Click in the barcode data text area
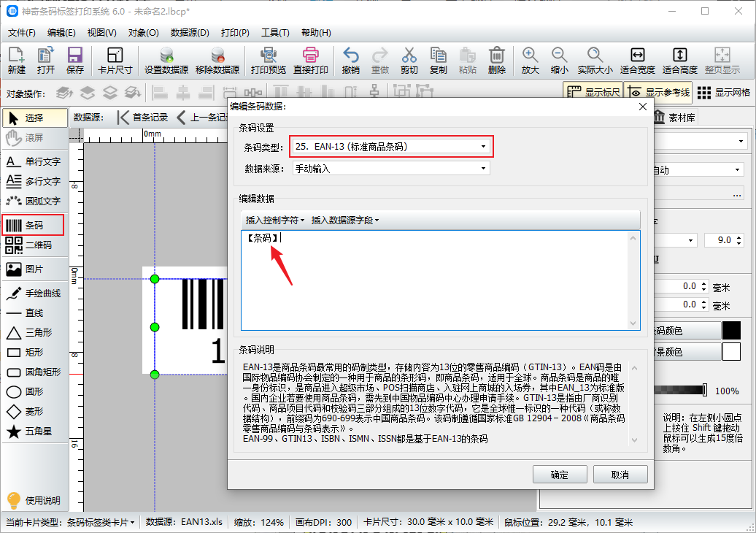Image resolution: width=756 pixels, height=533 pixels. click(435, 280)
